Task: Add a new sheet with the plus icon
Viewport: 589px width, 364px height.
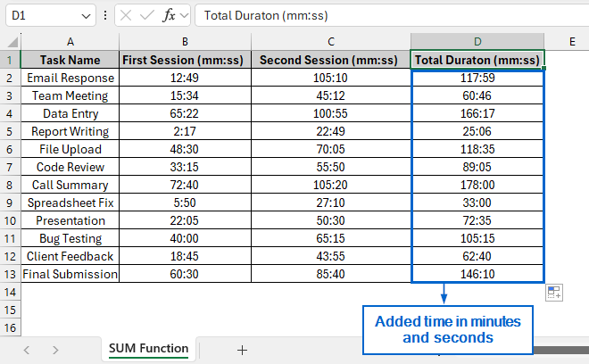Action: pyautogui.click(x=242, y=350)
